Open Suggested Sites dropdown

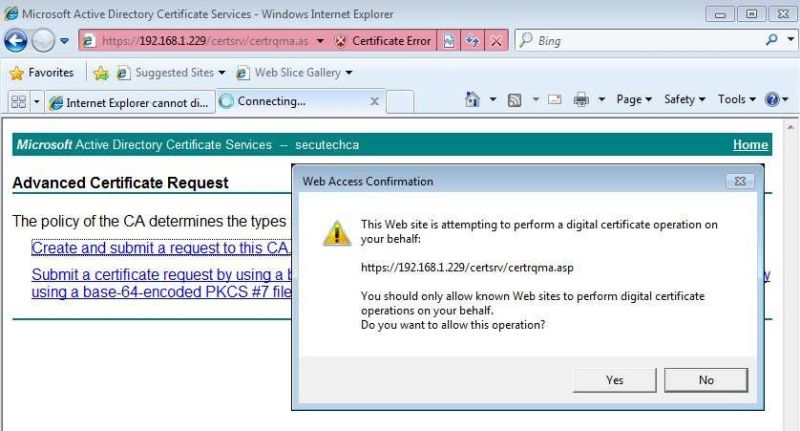pos(170,73)
